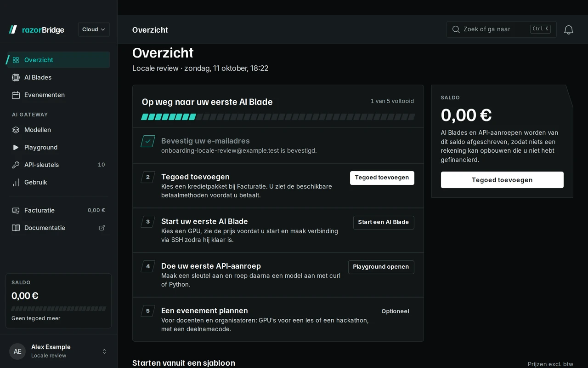
Task: Click the Overzicht grid icon in sidebar
Action: [x=16, y=60]
